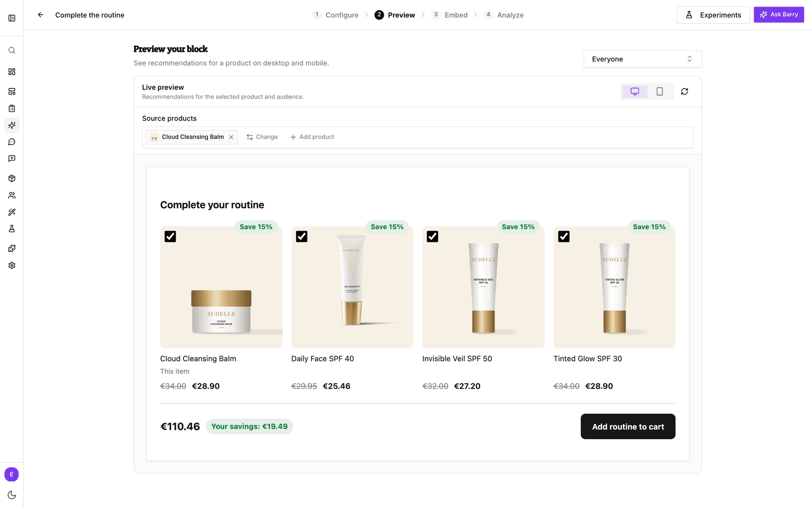This screenshot has height=508, width=812.
Task: Open the puzzle integrations icon in sidebar
Action: (x=12, y=248)
